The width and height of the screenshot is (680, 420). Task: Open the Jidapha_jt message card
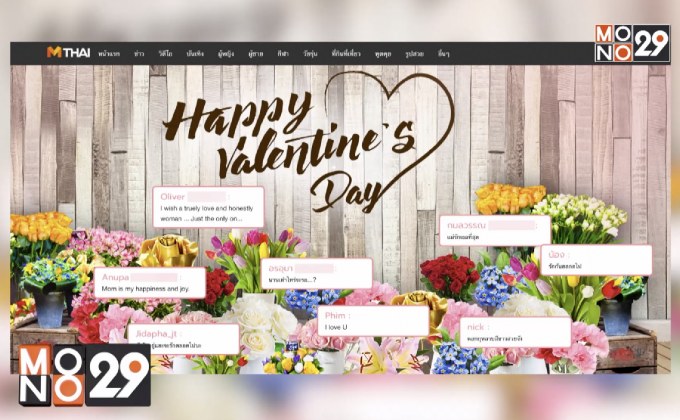[183, 339]
